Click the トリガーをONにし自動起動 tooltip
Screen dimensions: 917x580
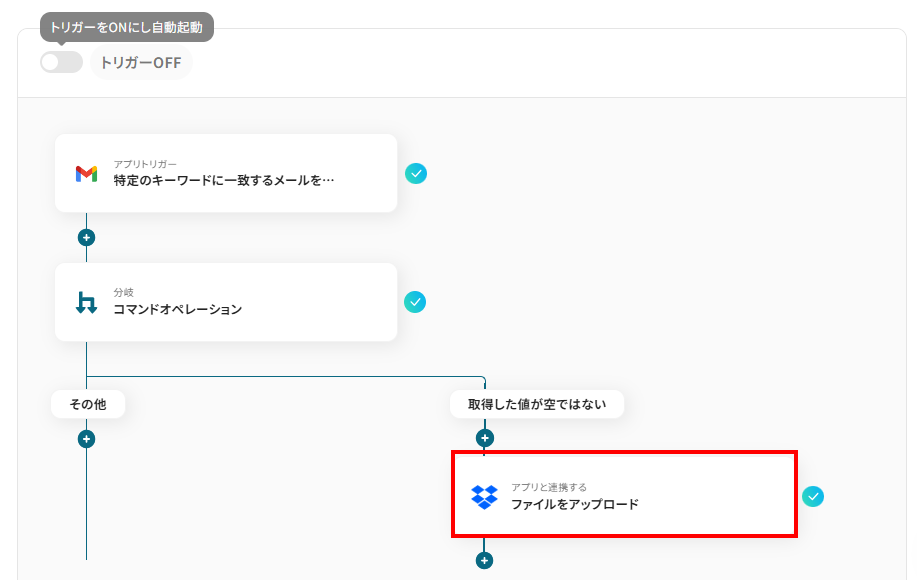pos(127,27)
